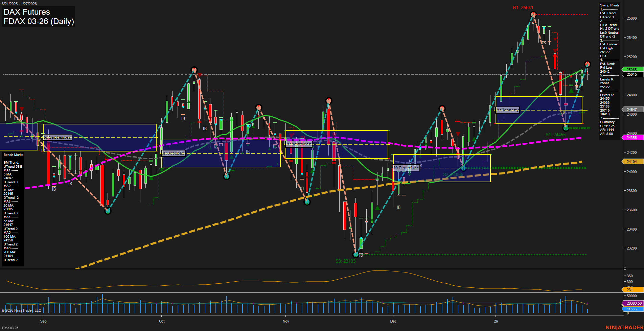This screenshot has width=644, height=331.
Task: Click the red down-triangle sell marker above the September candles
Action: pyautogui.click(x=22, y=108)
